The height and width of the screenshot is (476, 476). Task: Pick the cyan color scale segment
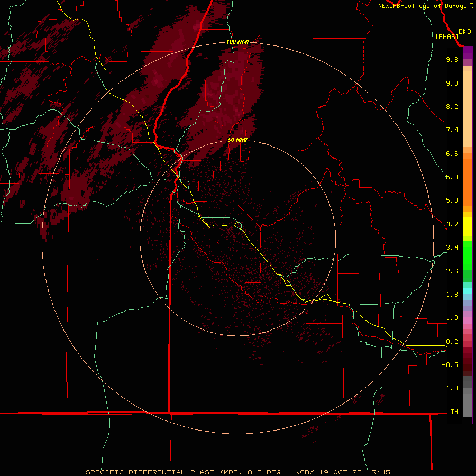pos(467,291)
